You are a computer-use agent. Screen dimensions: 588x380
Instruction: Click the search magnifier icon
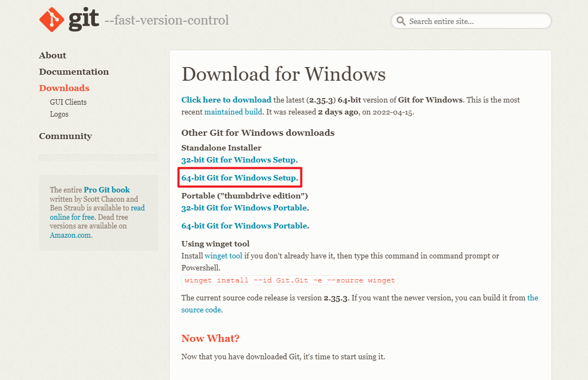click(401, 21)
